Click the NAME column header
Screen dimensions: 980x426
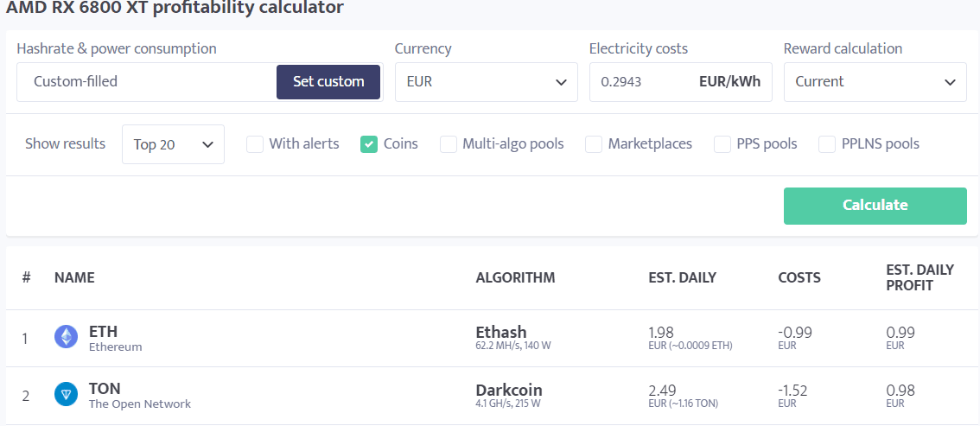point(74,277)
